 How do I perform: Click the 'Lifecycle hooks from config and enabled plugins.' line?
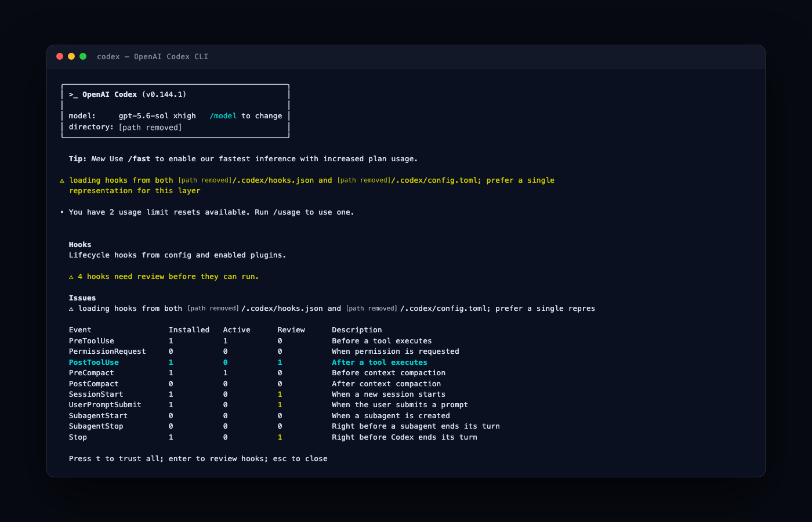click(x=177, y=255)
